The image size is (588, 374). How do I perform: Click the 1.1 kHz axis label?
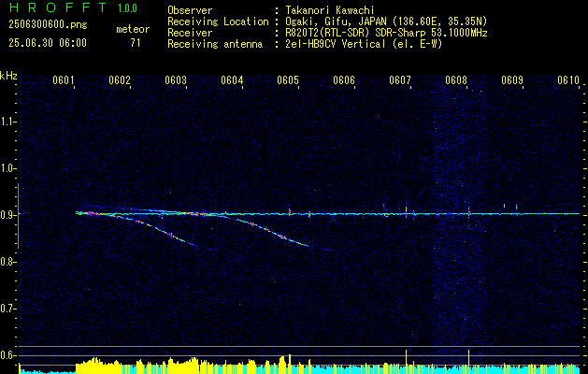coord(7,122)
